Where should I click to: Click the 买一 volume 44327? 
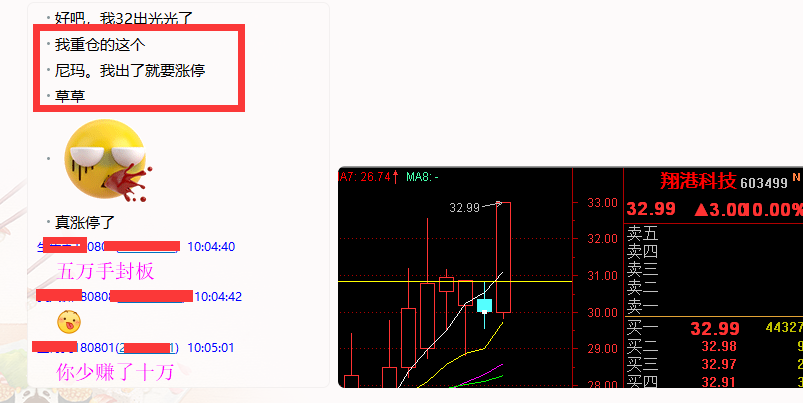click(x=784, y=327)
